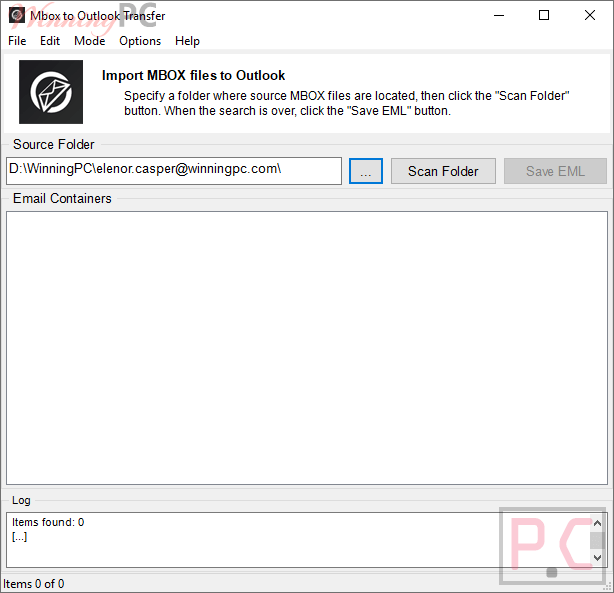614x593 pixels.
Task: Open the Edit menu
Action: [x=50, y=41]
